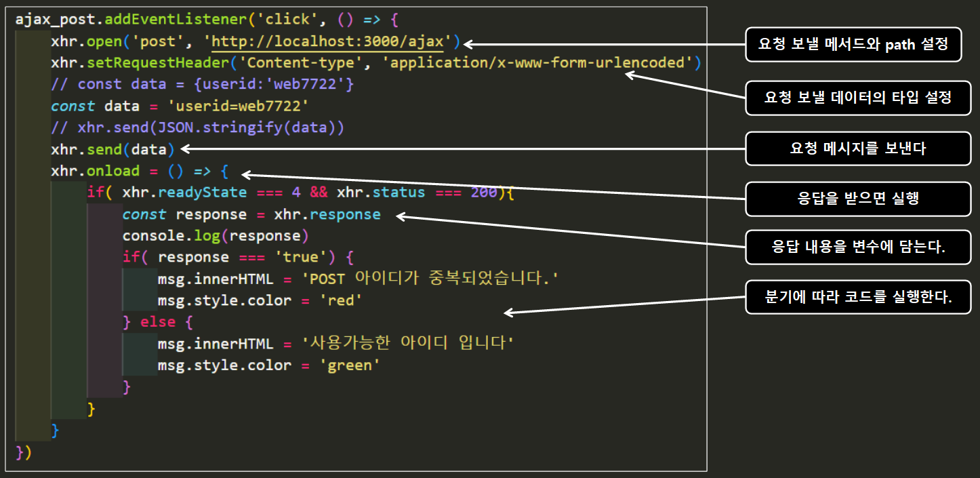The width and height of the screenshot is (980, 478).
Task: Click the label '응답 내용을 변수에 담는다.'
Action: pyautogui.click(x=858, y=247)
